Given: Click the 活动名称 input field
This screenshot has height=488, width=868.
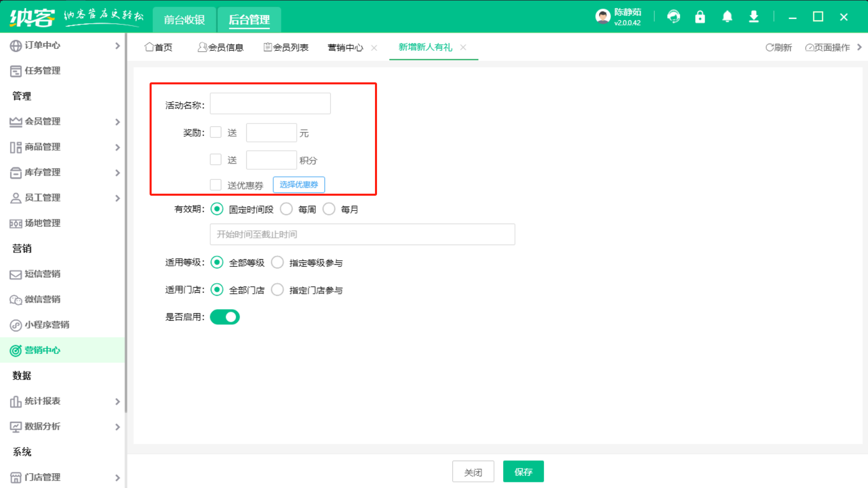Looking at the screenshot, I should click(x=270, y=104).
